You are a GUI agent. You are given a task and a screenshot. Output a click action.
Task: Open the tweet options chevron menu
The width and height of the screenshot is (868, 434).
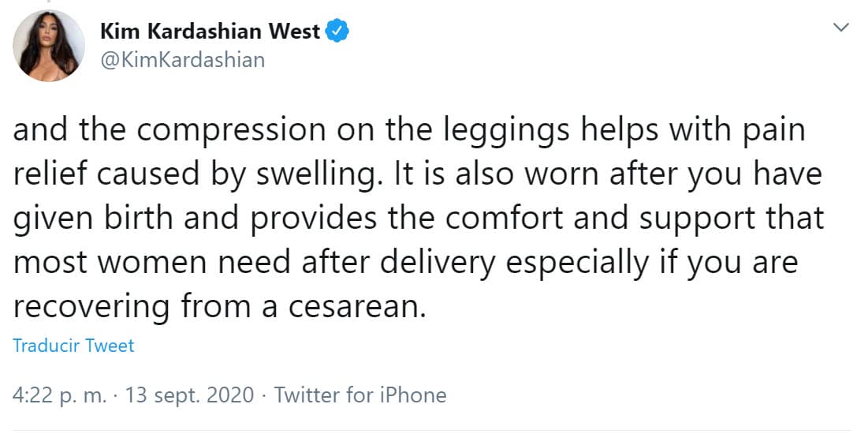[841, 28]
